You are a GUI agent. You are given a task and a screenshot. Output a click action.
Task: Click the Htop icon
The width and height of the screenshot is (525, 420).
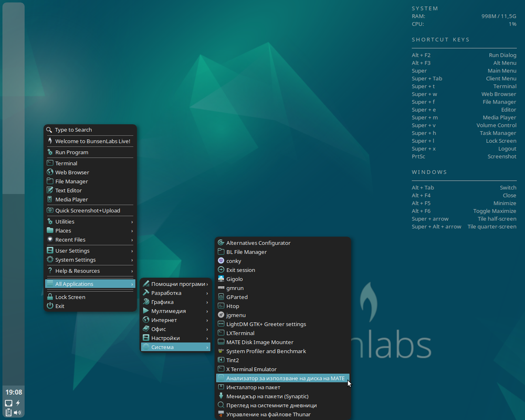[x=221, y=306]
